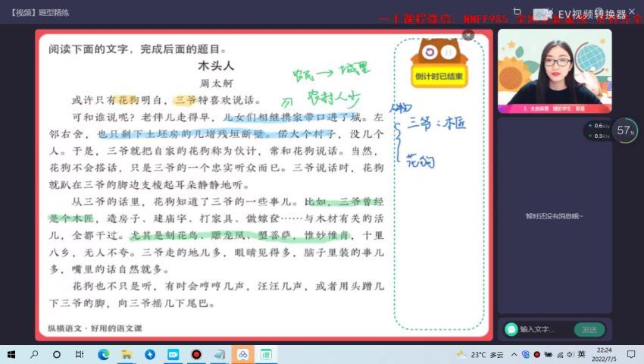Click the timer pause icon on the owl
644x364 pixels.
click(449, 52)
